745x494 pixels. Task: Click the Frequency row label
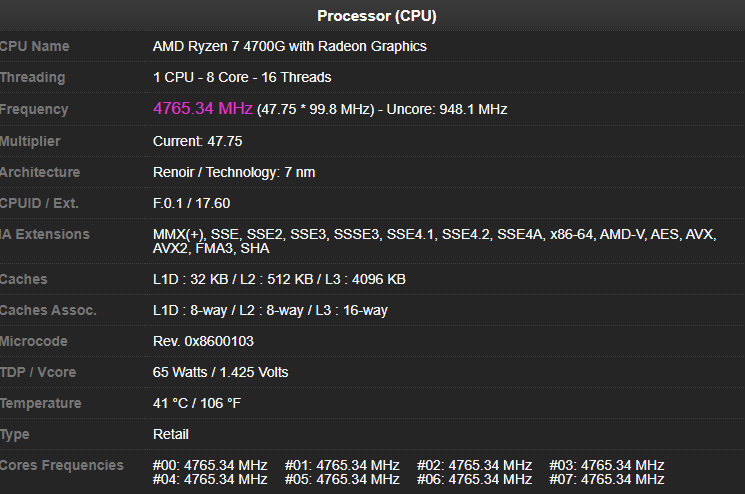(34, 109)
